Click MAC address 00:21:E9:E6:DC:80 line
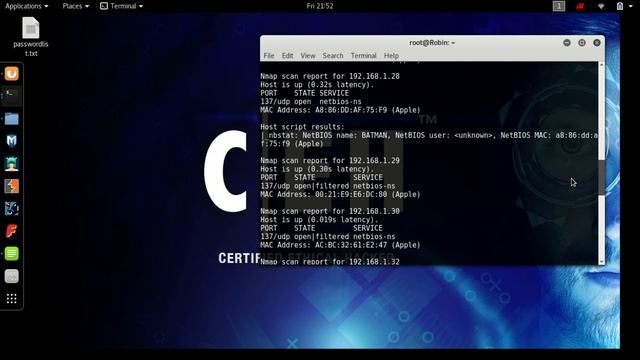Viewport: 640px width, 360px height. point(340,194)
